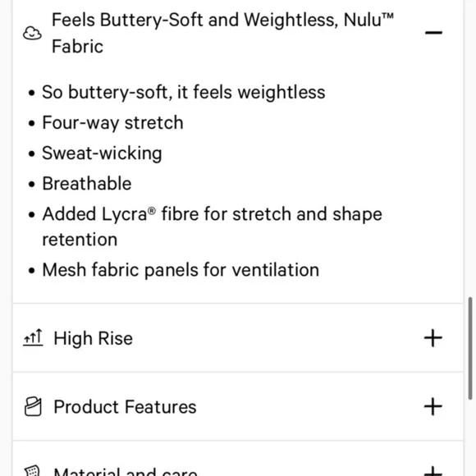Viewport: 476px width, 476px height.
Task: Click the page vertical scrollbar thumb
Action: (470, 348)
